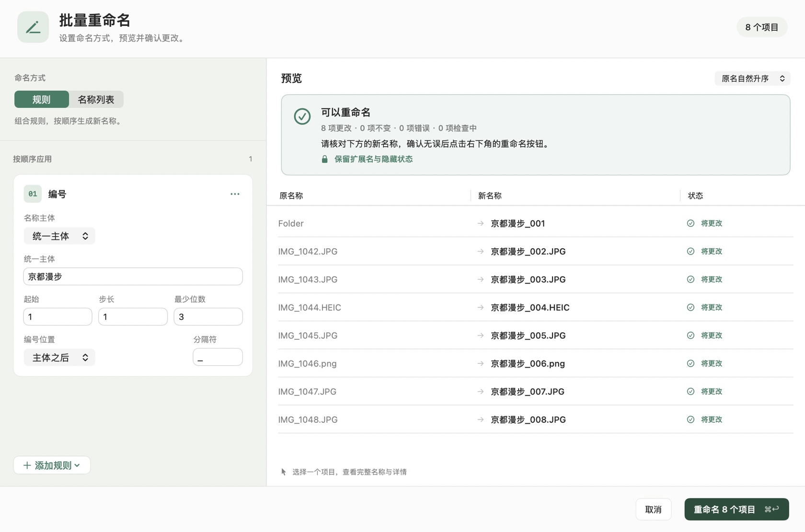Screen dimensions: 805x532
Task: Expand the 添加规则 menu
Action: [x=52, y=465]
